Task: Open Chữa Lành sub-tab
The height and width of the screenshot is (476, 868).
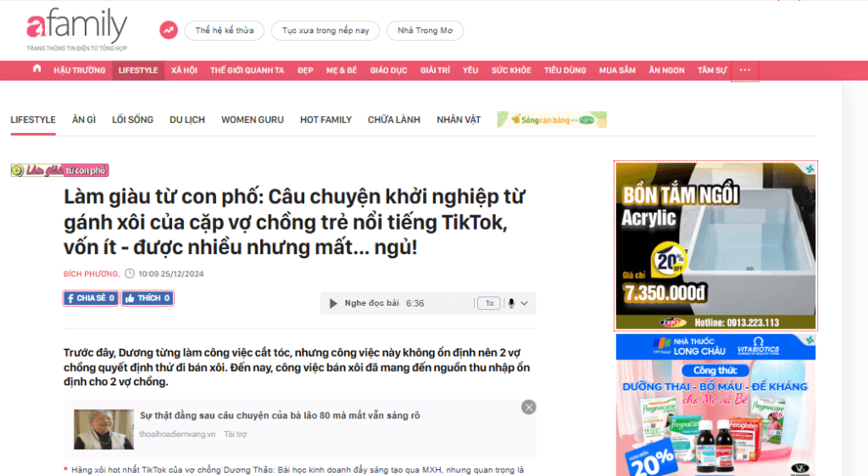Action: click(x=394, y=120)
